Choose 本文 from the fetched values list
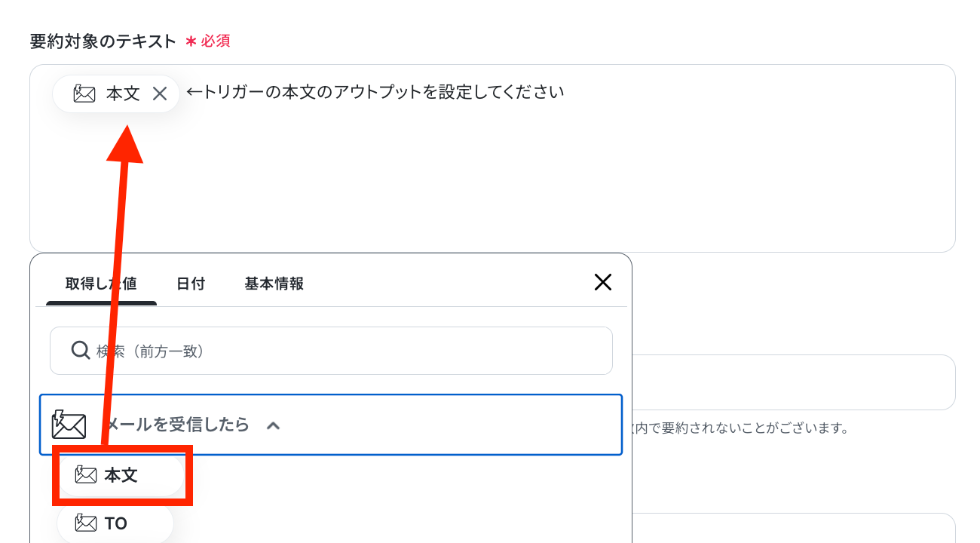This screenshot has width=980, height=543. click(121, 475)
